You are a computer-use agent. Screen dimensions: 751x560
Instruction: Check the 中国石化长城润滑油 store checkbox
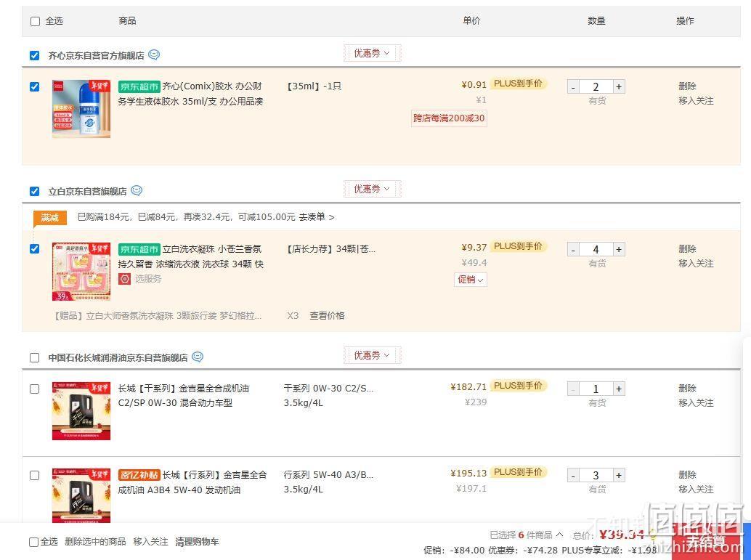(34, 358)
